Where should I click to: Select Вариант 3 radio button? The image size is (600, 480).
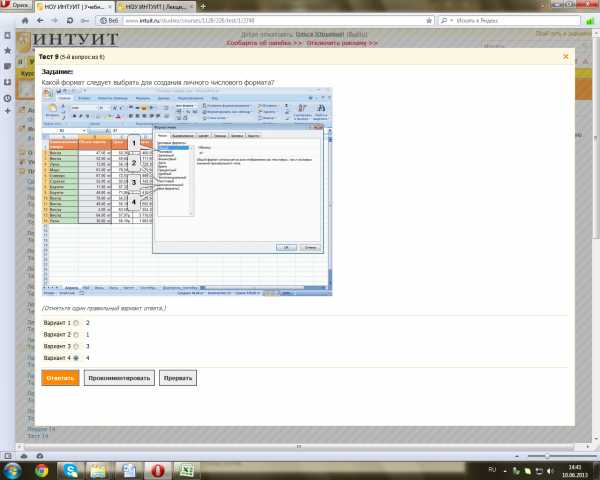[76, 346]
